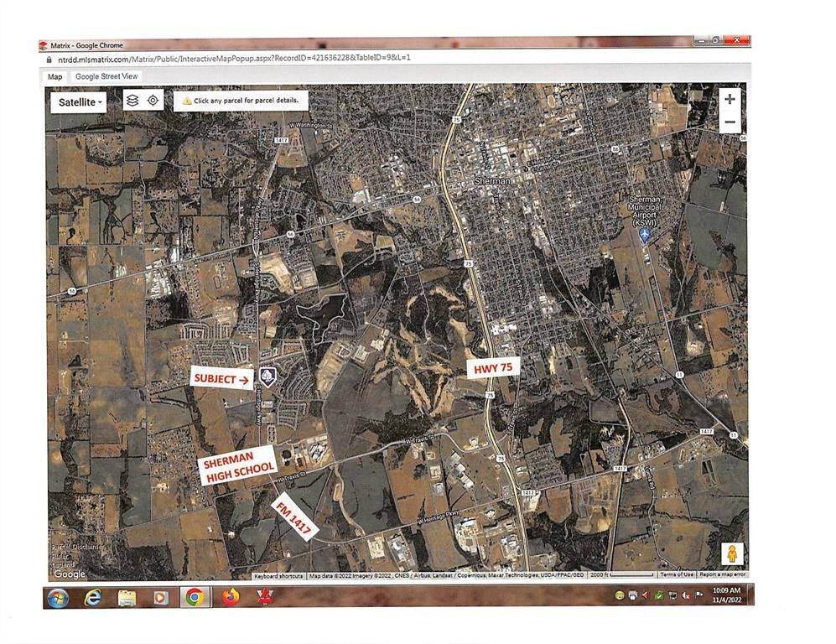Switch to the Google Street View tab
The image size is (836, 644).
tap(106, 76)
